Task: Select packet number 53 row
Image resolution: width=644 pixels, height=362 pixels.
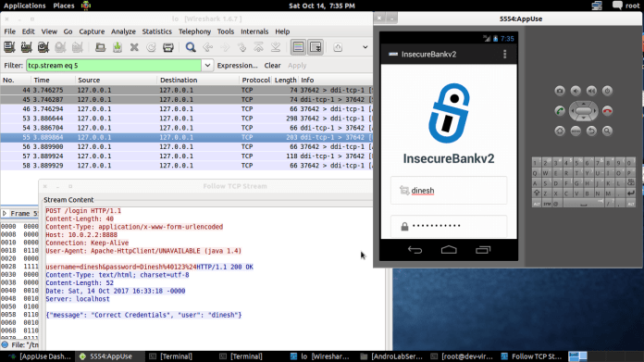Action: (187, 119)
